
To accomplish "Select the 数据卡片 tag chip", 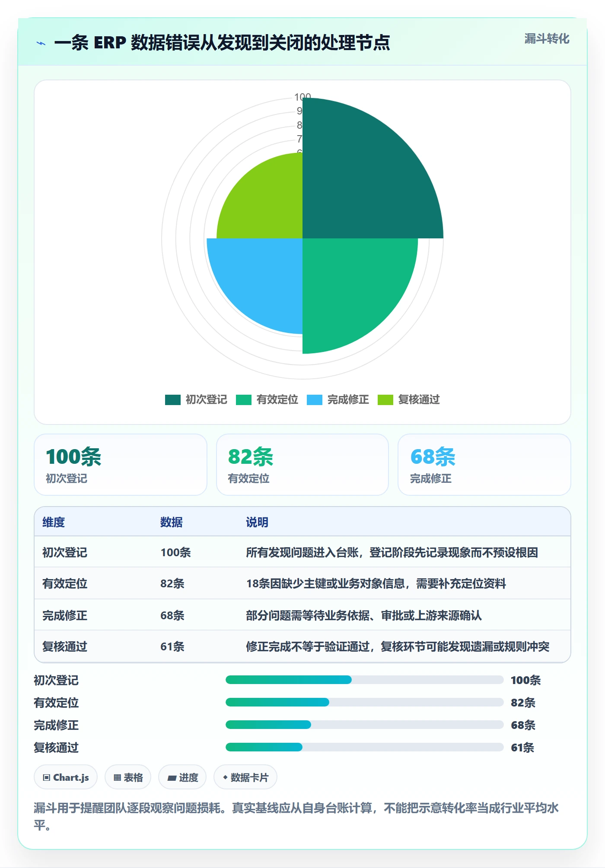I will point(245,777).
